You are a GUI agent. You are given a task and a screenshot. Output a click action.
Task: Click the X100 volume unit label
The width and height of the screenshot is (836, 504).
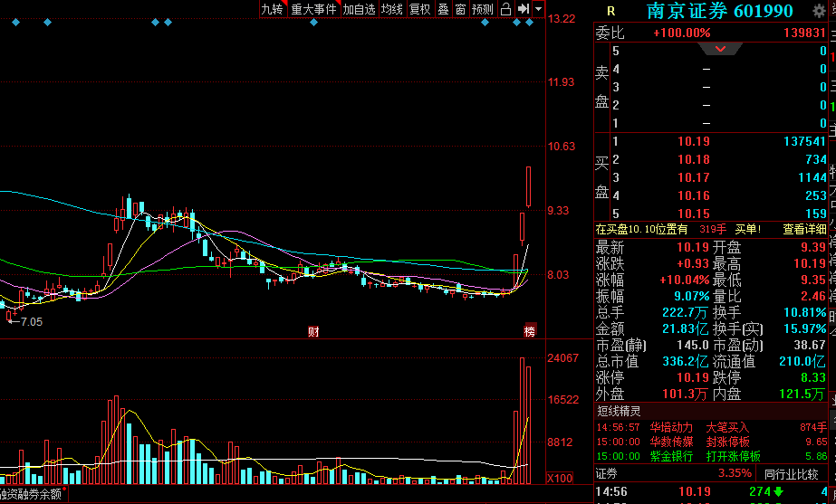(559, 478)
